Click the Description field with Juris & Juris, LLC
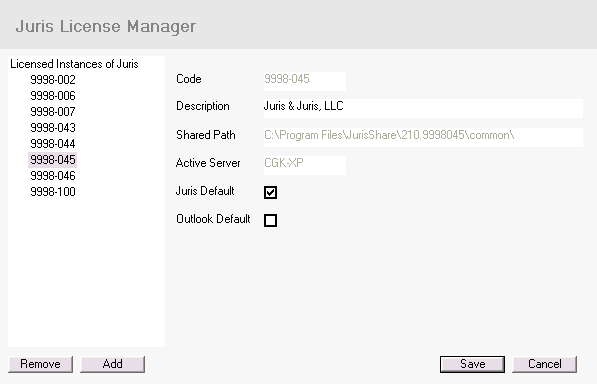This screenshot has height=384, width=597. click(423, 108)
